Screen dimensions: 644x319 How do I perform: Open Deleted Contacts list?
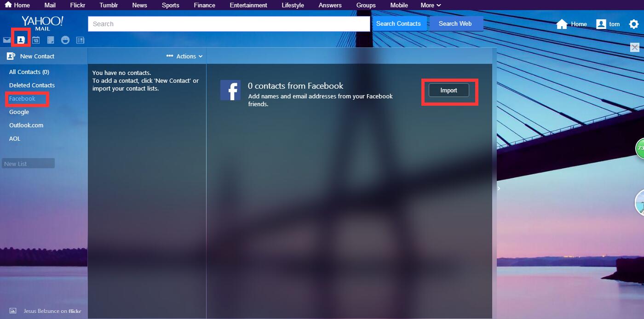click(x=32, y=85)
